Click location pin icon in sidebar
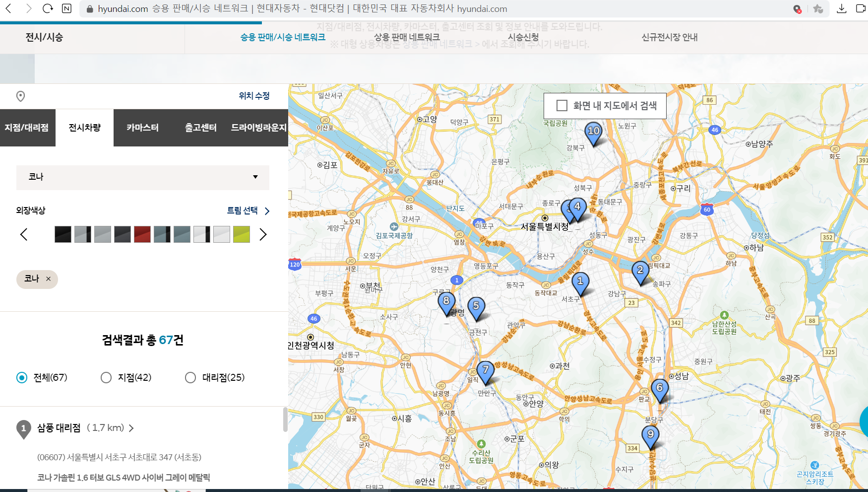 coord(20,96)
